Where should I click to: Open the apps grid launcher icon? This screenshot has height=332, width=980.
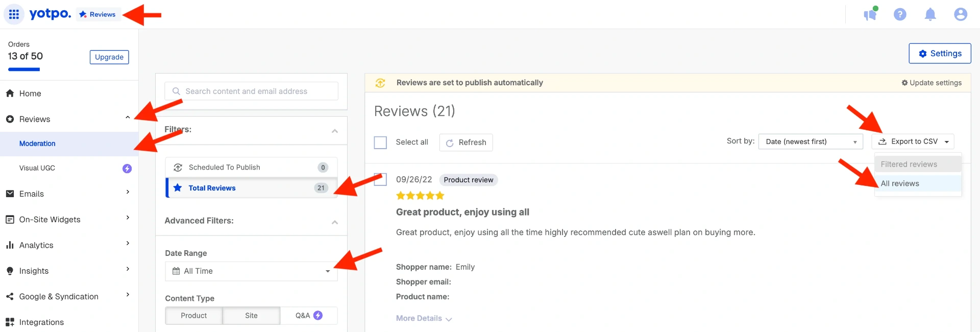(14, 14)
